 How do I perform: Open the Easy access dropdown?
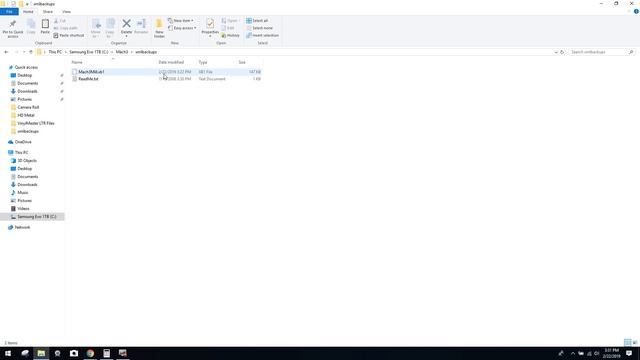click(182, 28)
